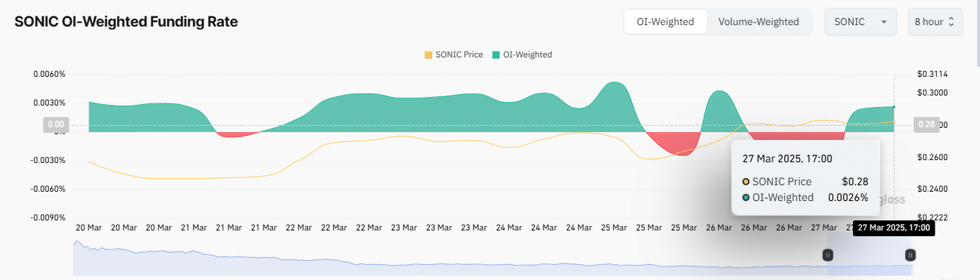Click the SONIC Price tooltip dot icon
This screenshot has height=280, width=980.
pyautogui.click(x=746, y=182)
